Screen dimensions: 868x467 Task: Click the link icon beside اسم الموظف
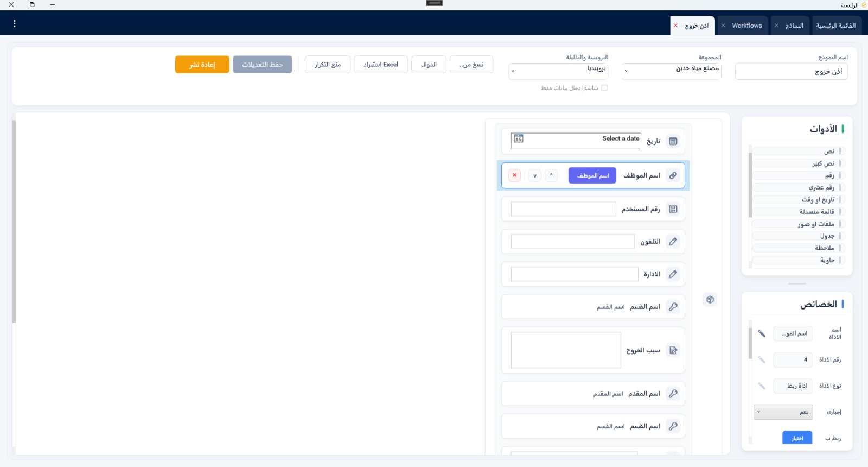(x=673, y=175)
